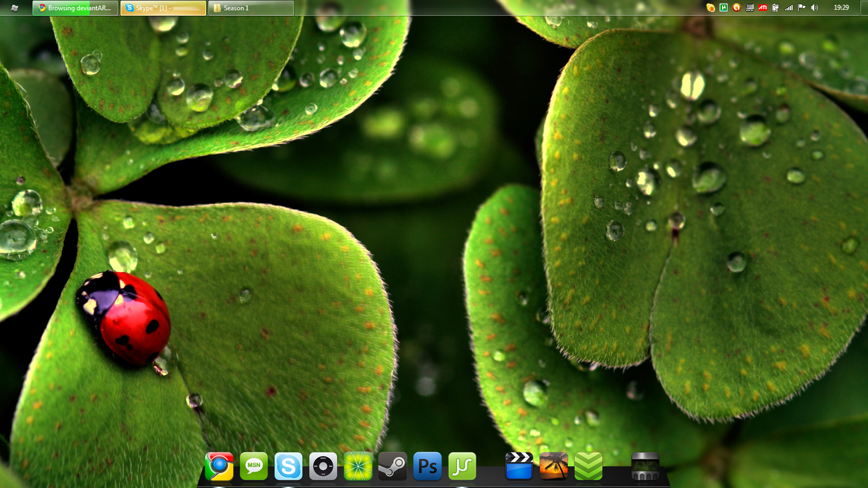Open Photoshop from the dock

[427, 466]
